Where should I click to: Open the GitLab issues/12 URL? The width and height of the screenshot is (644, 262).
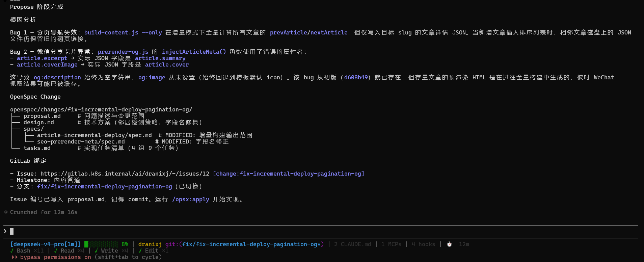(x=125, y=174)
